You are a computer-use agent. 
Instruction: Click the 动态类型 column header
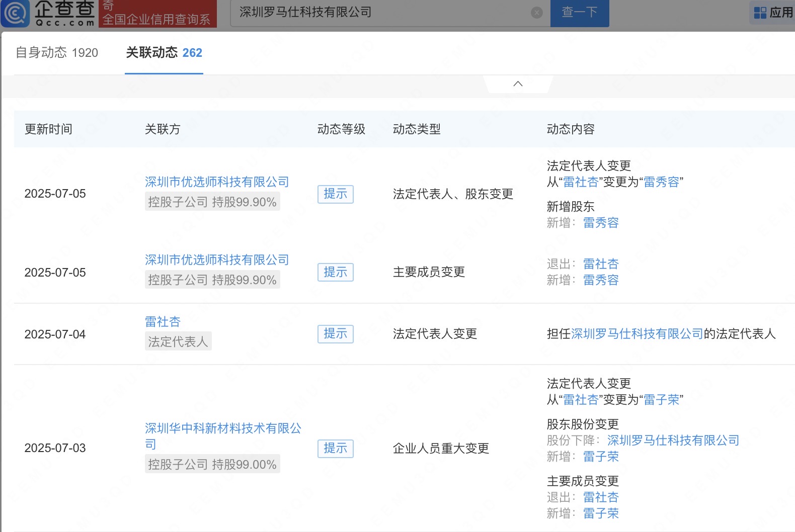(417, 129)
